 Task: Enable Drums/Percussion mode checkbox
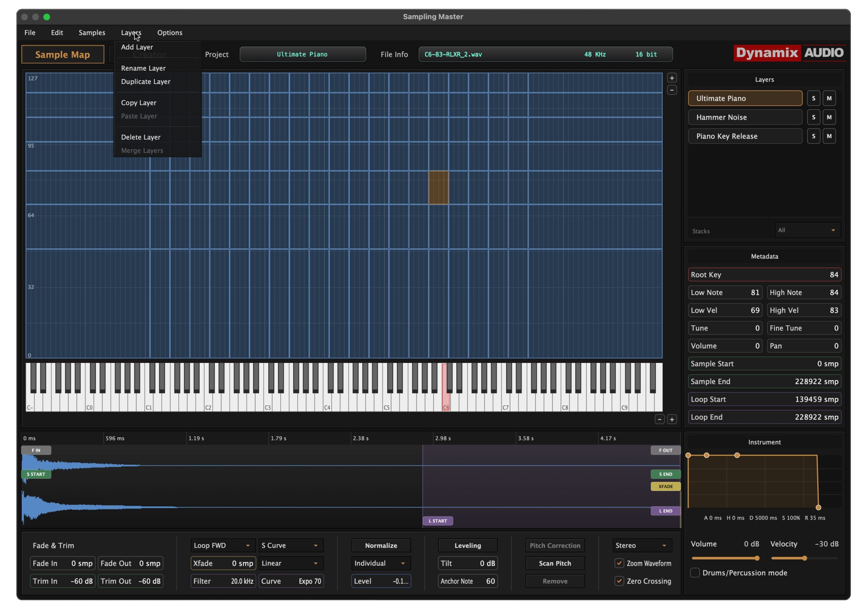click(x=695, y=573)
